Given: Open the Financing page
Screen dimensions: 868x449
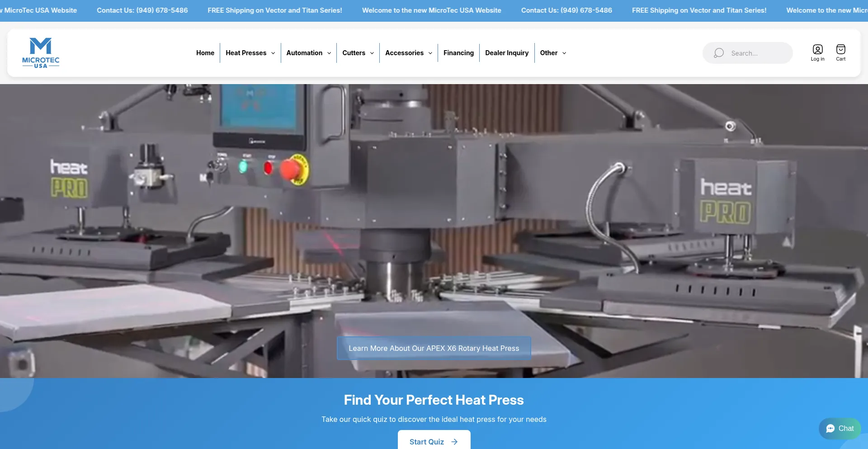Looking at the screenshot, I should 458,53.
